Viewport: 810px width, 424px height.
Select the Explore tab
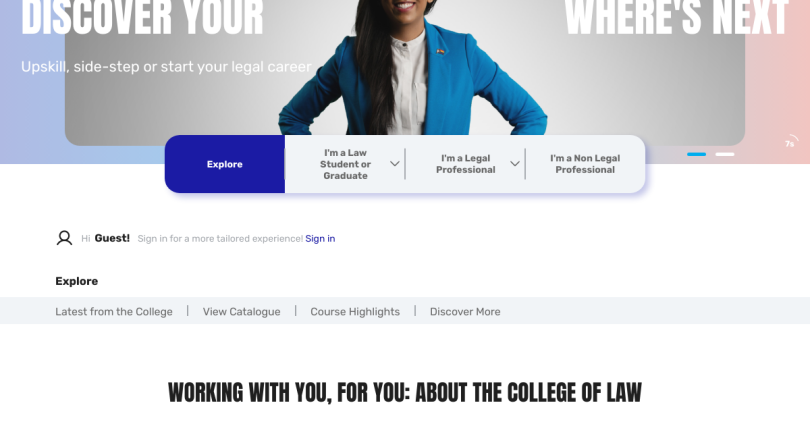[225, 164]
